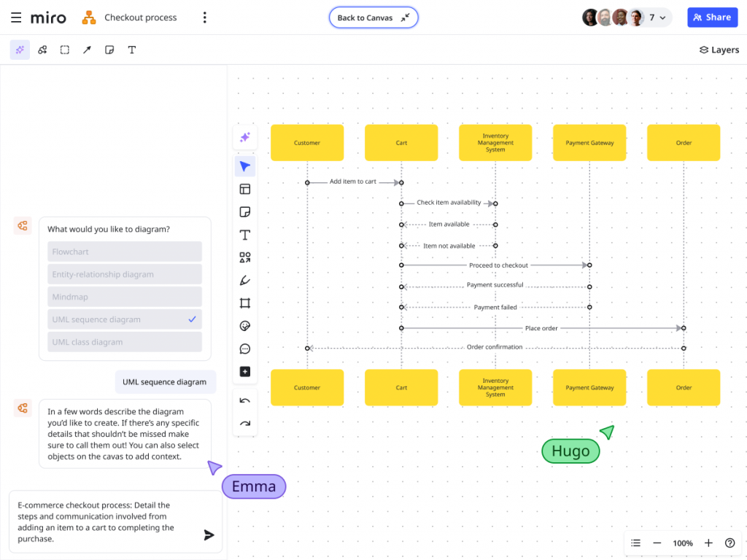Choose the Flowchart diagram option

tap(125, 252)
